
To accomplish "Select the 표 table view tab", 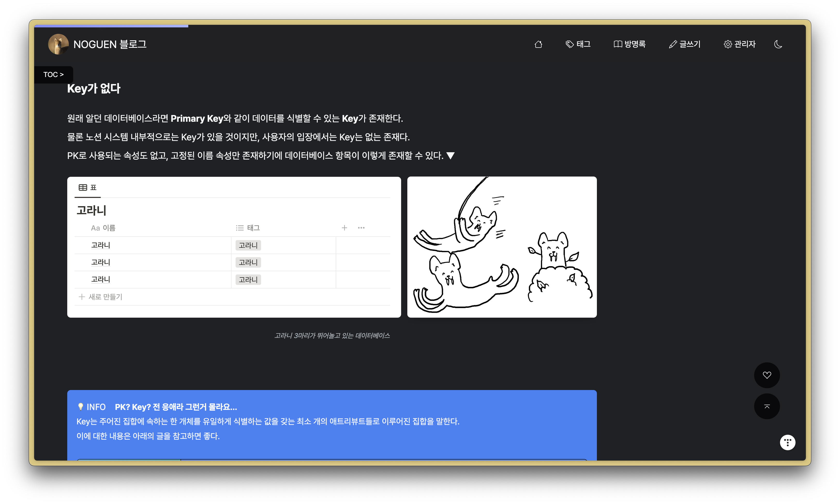I will (88, 187).
